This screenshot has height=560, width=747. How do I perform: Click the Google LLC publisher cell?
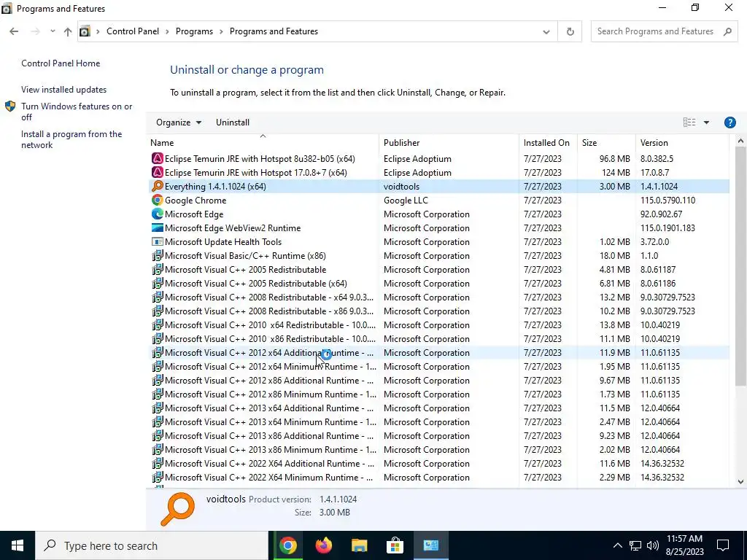[406, 200]
